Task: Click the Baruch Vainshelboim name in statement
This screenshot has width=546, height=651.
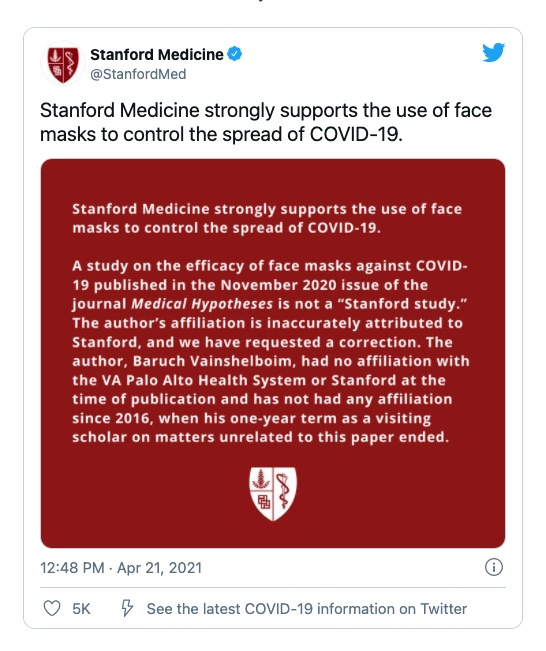Action: coord(214,361)
